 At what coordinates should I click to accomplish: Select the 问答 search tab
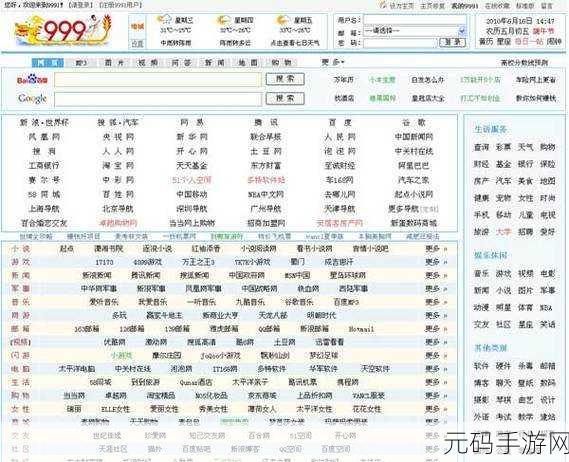click(181, 63)
